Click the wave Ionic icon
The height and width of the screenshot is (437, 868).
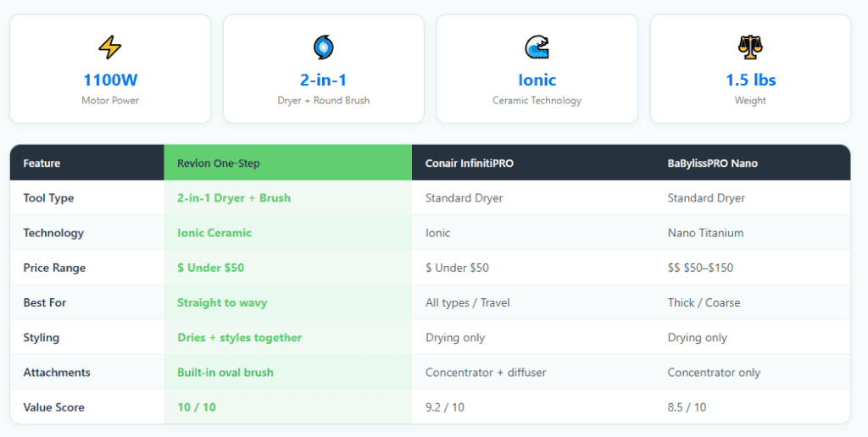(x=537, y=47)
